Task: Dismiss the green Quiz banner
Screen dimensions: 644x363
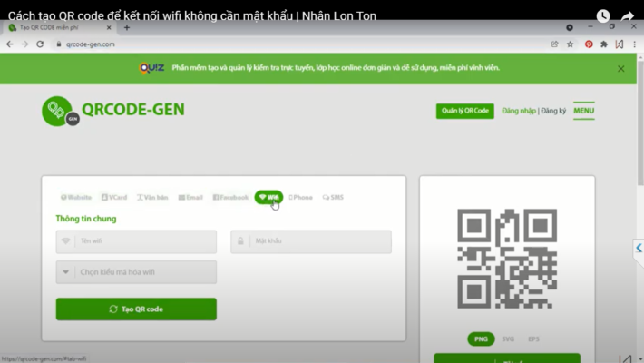Action: (621, 69)
